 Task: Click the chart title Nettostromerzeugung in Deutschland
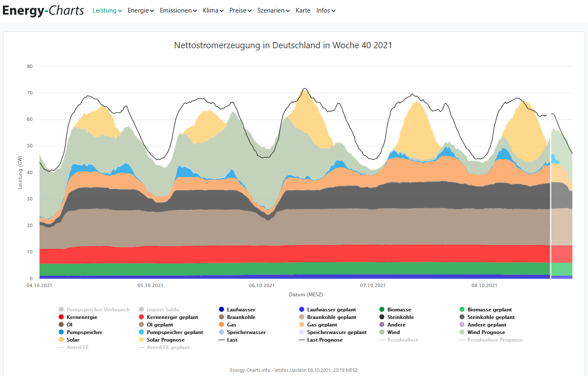click(x=283, y=45)
